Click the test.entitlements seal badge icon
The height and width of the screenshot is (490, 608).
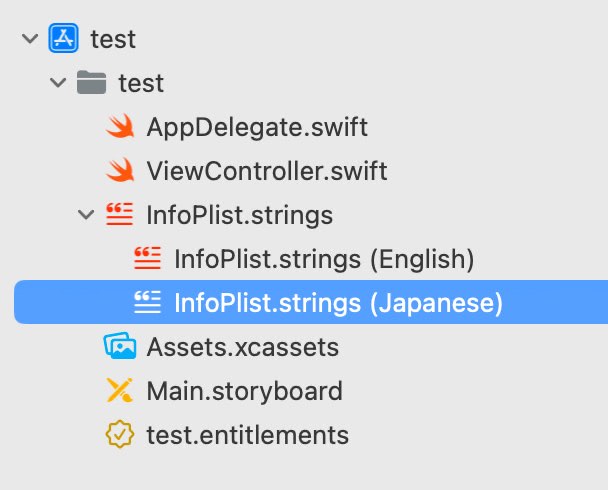(x=120, y=434)
